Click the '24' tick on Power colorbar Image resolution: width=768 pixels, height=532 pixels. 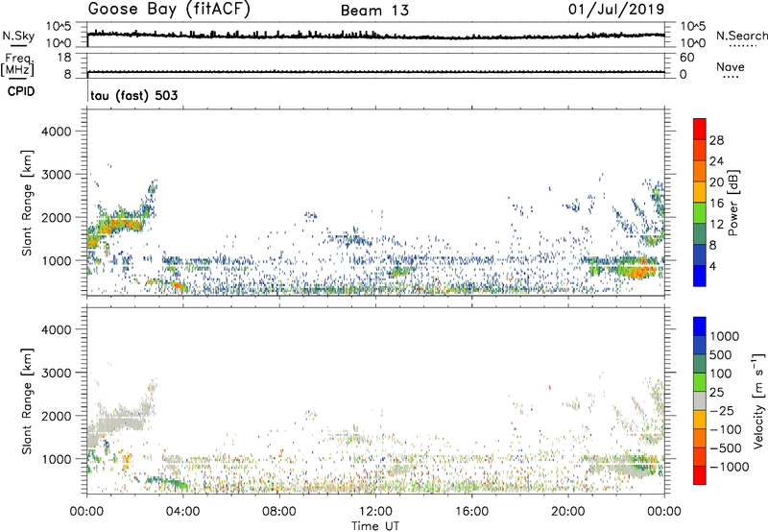tap(716, 161)
